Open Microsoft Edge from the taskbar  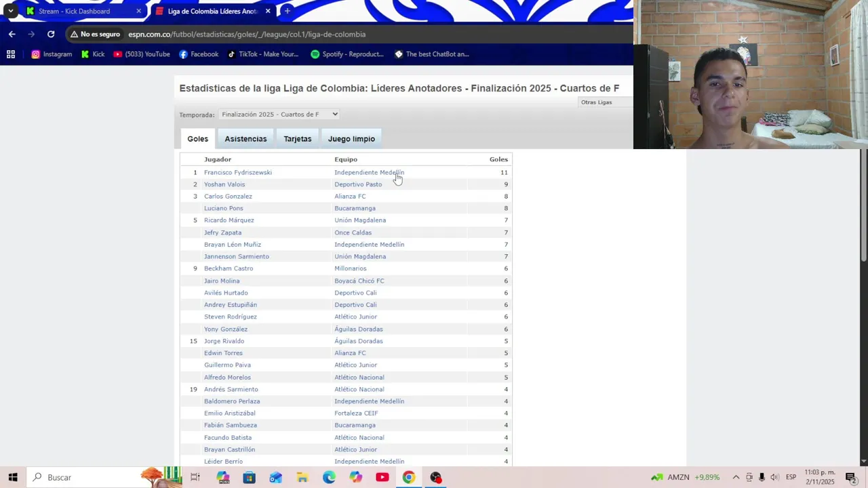[x=329, y=477]
